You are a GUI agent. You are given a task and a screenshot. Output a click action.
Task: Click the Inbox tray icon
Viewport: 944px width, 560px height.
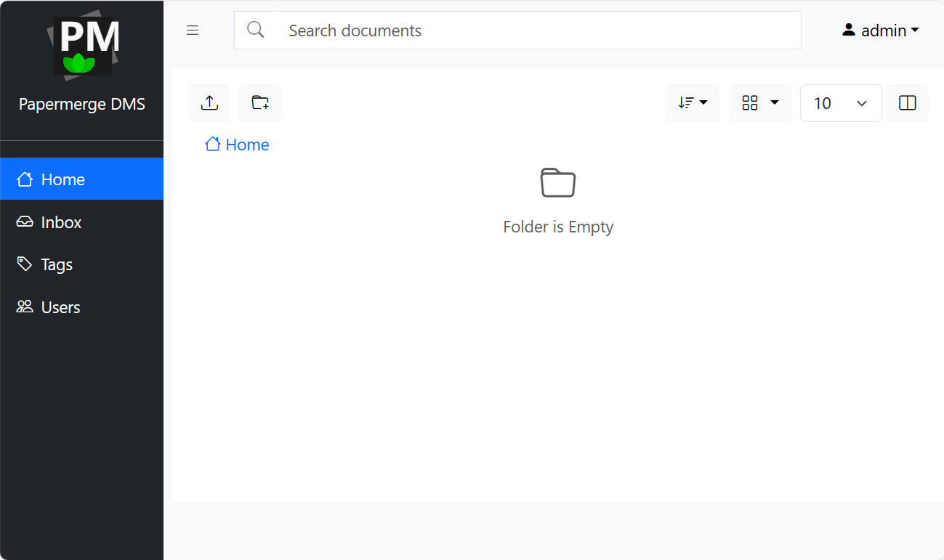pyautogui.click(x=25, y=222)
